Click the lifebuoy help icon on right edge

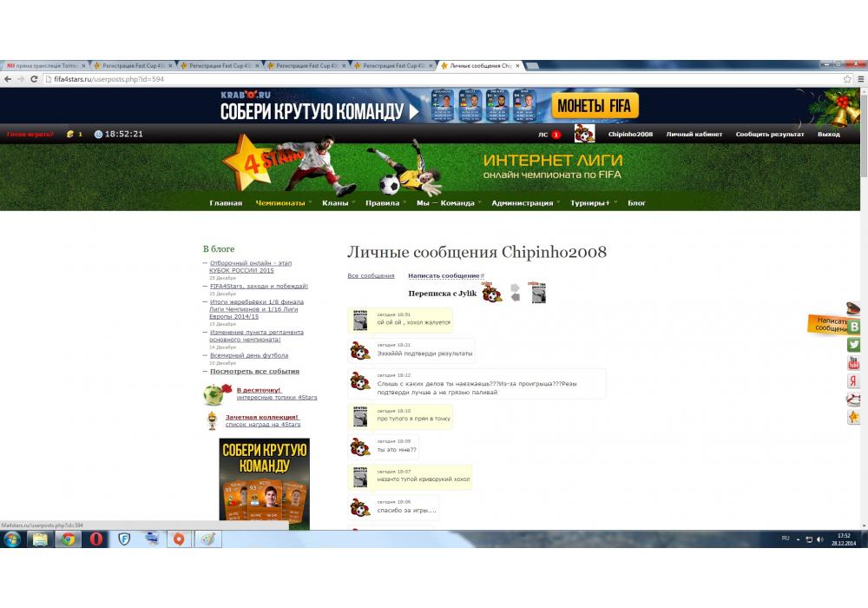click(853, 399)
